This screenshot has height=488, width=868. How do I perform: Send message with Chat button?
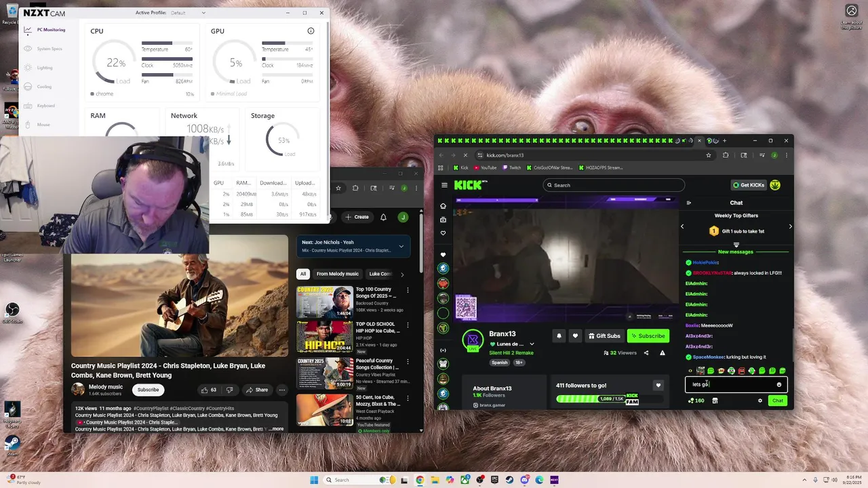pyautogui.click(x=778, y=401)
